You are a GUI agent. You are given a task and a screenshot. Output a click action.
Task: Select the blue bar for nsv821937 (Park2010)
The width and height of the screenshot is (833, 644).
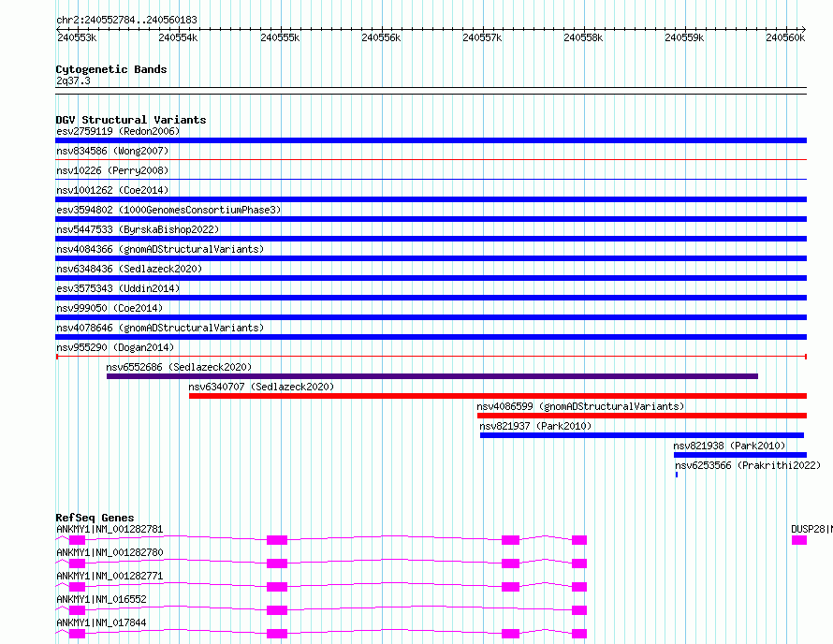(641, 435)
